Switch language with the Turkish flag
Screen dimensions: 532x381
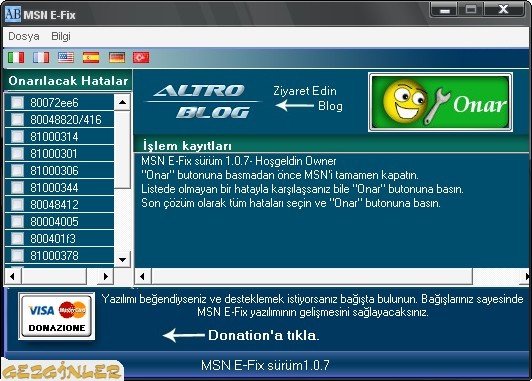point(141,57)
